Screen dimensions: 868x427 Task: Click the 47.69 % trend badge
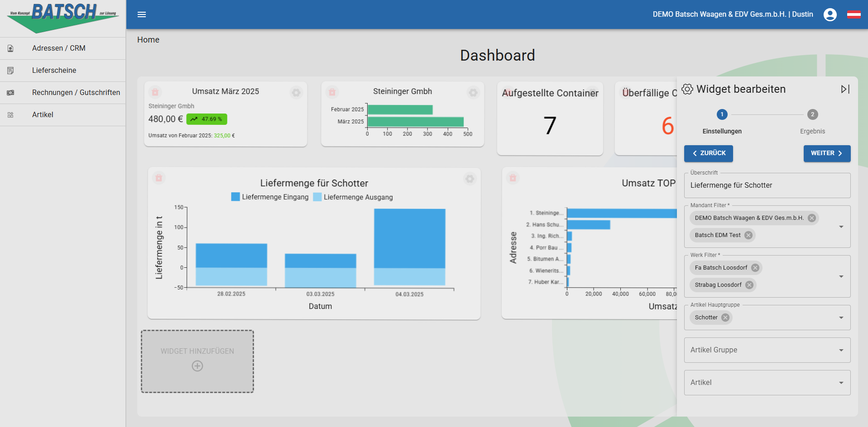(206, 119)
